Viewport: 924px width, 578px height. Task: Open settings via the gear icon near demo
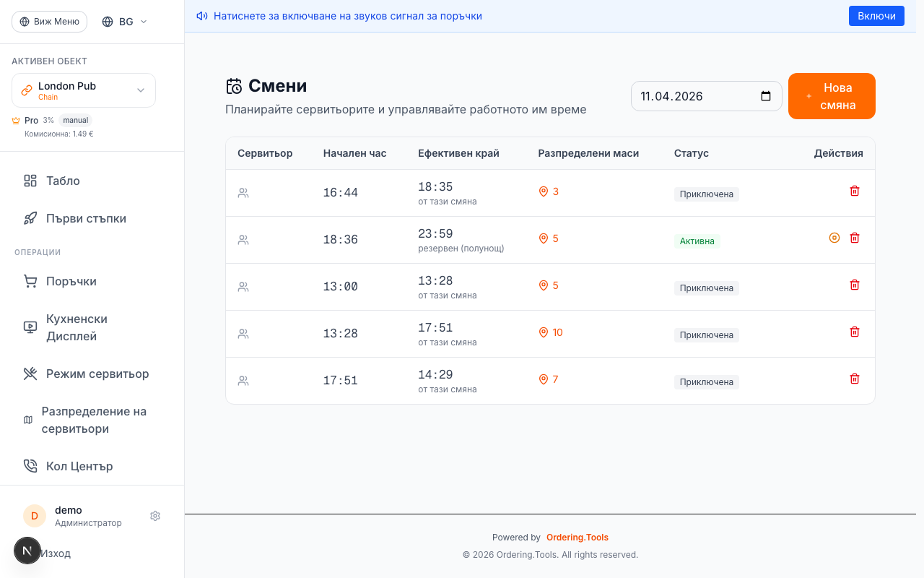point(154,516)
